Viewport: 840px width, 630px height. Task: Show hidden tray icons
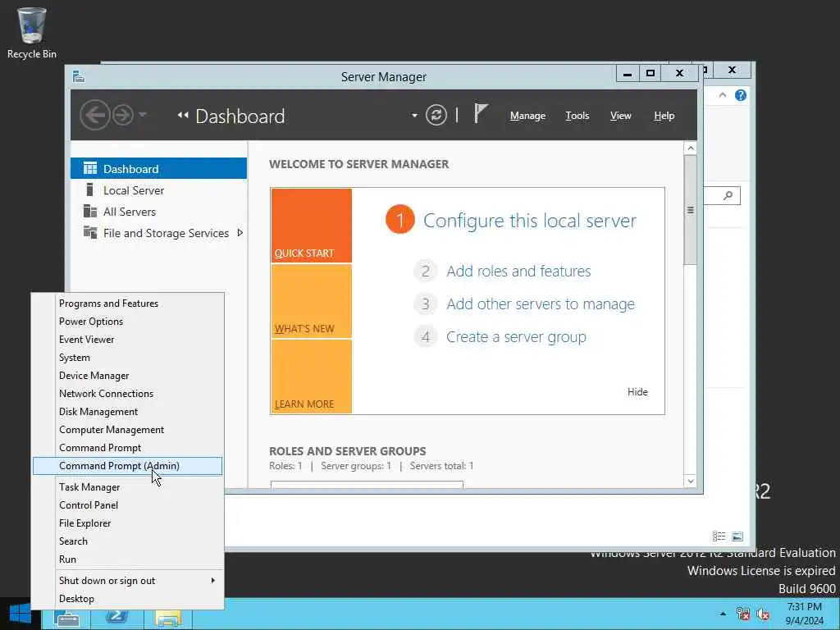pyautogui.click(x=724, y=614)
